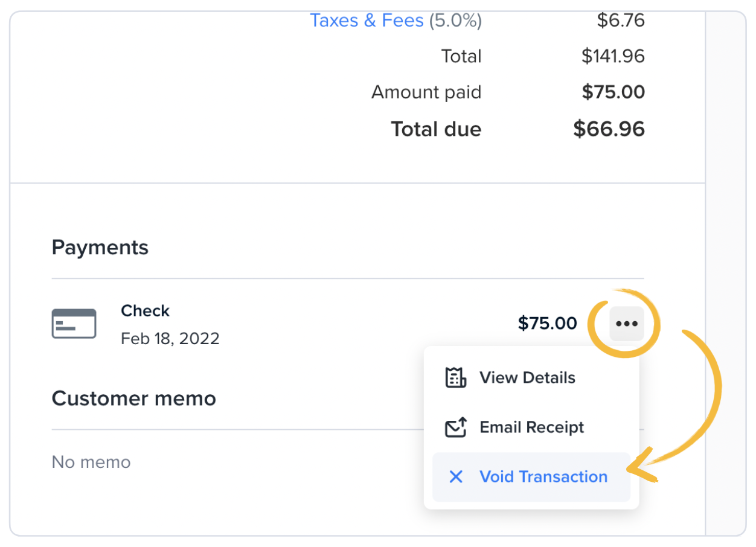Select the $75.00 payment amount

click(x=547, y=323)
